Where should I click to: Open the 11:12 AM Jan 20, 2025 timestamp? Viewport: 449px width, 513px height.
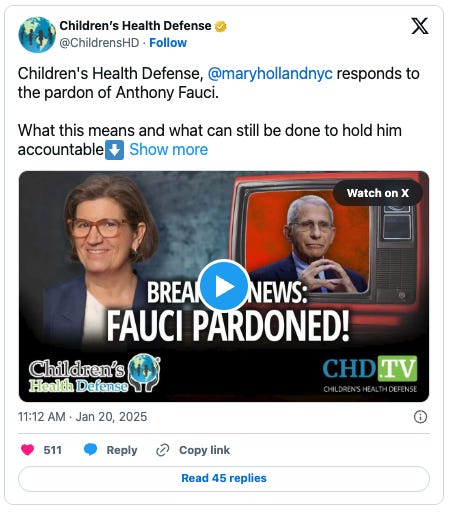pos(82,417)
